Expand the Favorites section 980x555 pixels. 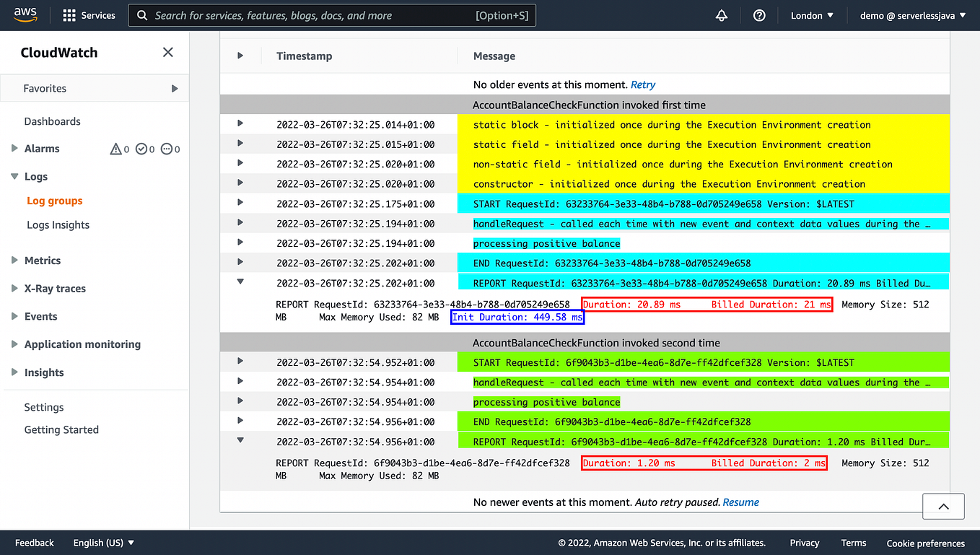point(174,88)
